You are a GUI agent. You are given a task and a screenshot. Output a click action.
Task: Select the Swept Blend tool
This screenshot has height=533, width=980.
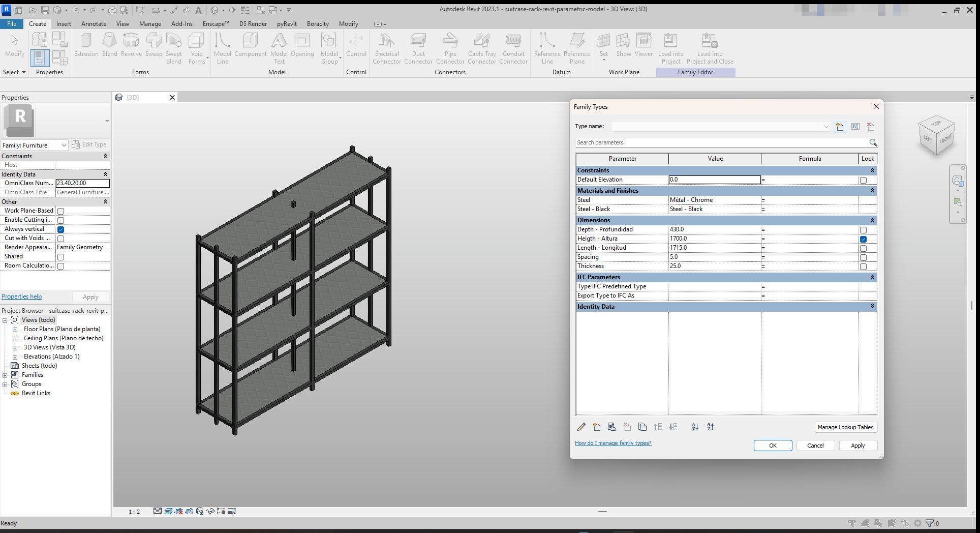[173, 48]
